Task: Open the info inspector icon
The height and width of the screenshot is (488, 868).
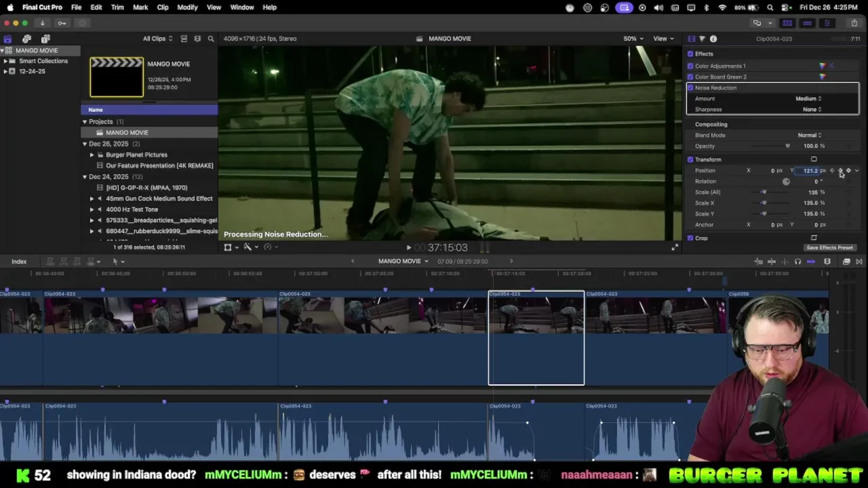Action: [x=713, y=39]
